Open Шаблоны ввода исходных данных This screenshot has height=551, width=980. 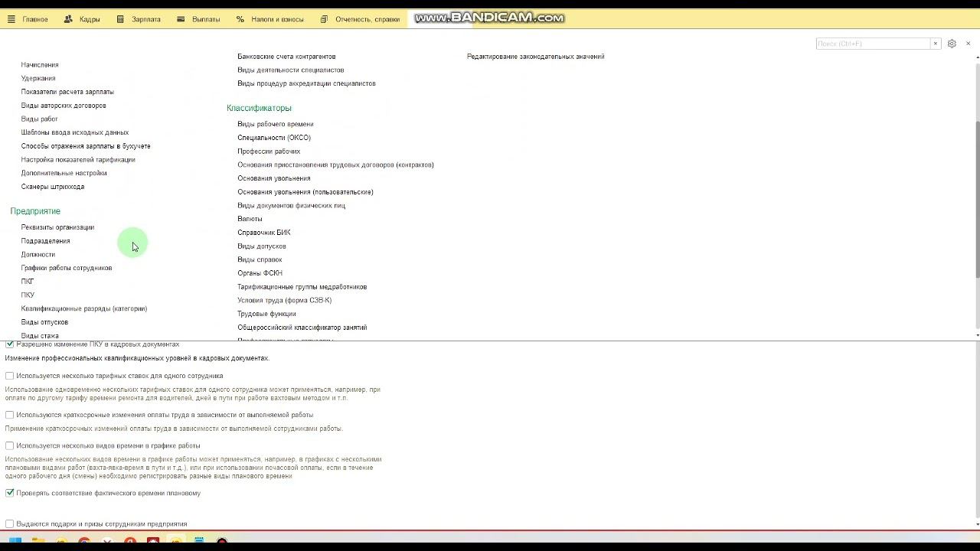(x=75, y=132)
